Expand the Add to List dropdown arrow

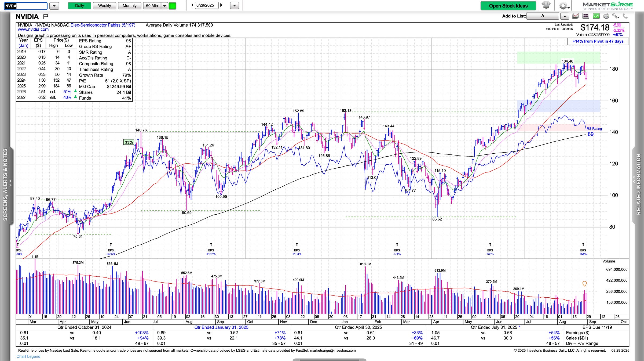click(565, 16)
